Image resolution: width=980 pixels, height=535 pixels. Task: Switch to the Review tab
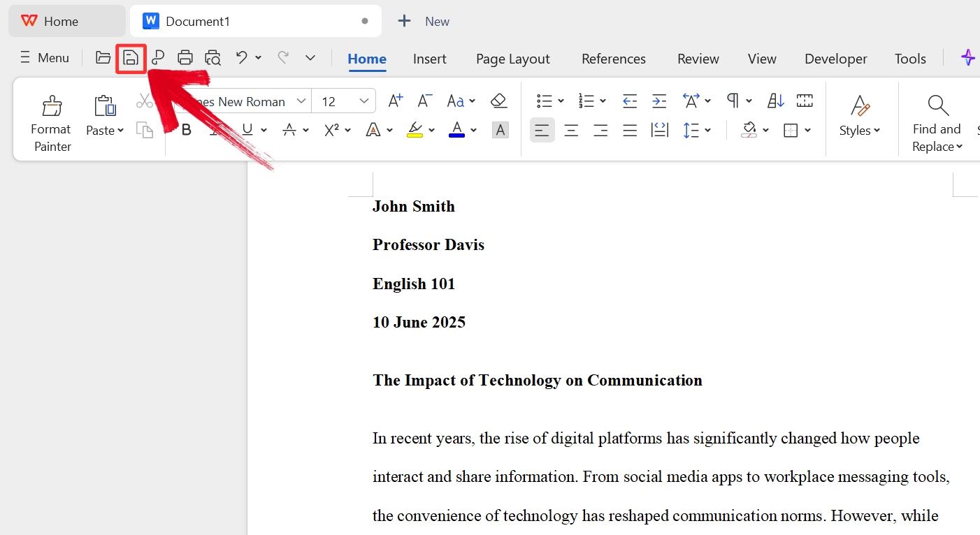(698, 59)
